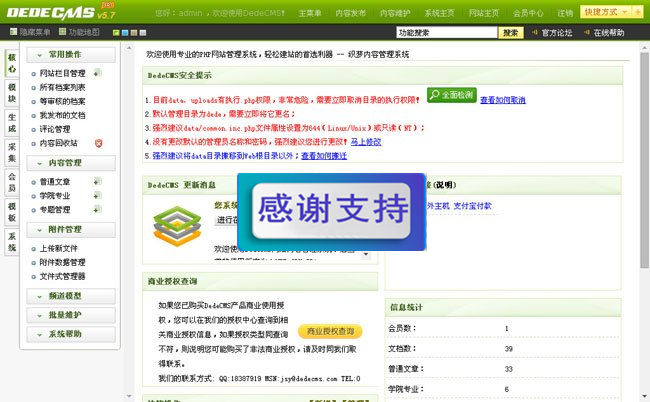The height and width of the screenshot is (402, 650).
Task: Open 评论管理 in the sidebar
Action: pos(55,129)
